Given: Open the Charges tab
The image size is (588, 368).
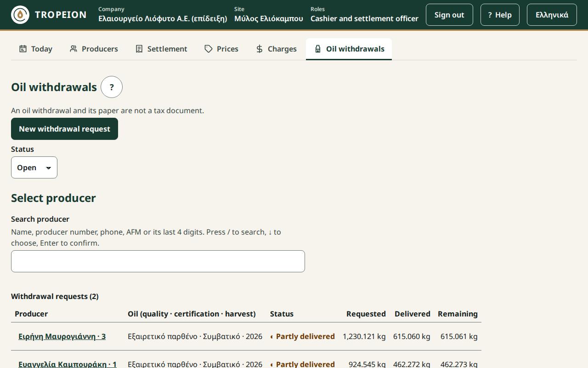Looking at the screenshot, I should click(276, 49).
